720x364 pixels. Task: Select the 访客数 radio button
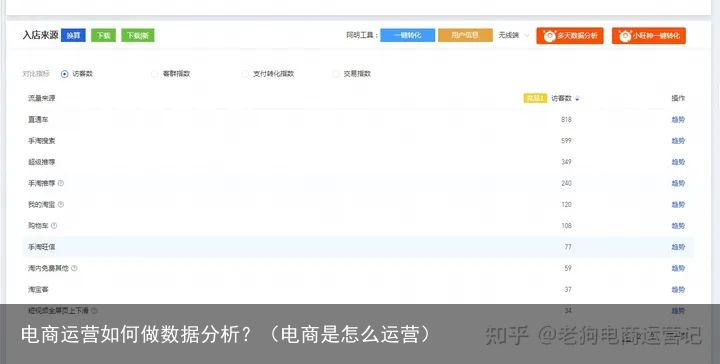pyautogui.click(x=64, y=73)
